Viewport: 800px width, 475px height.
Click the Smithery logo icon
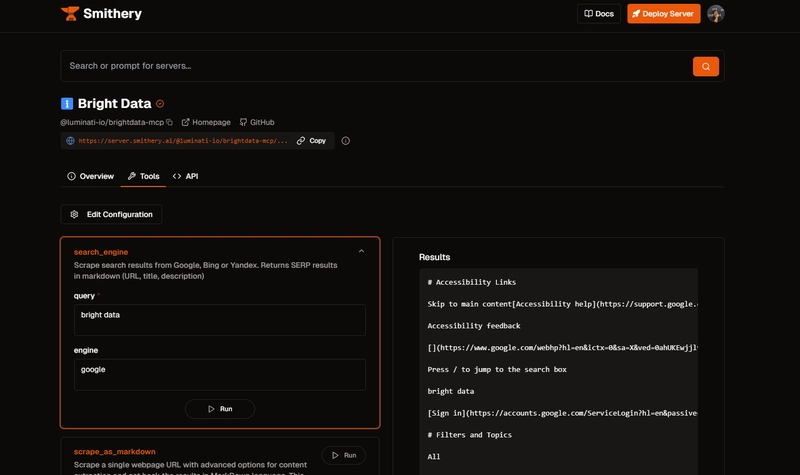coord(70,14)
